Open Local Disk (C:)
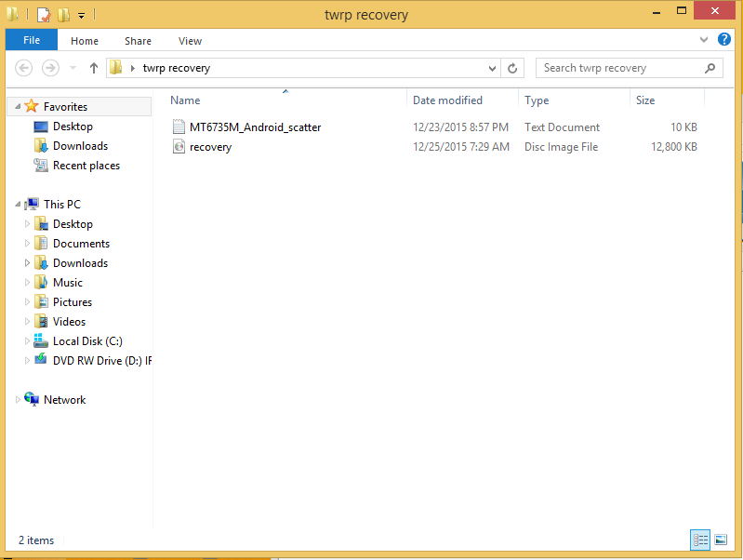 pos(87,341)
